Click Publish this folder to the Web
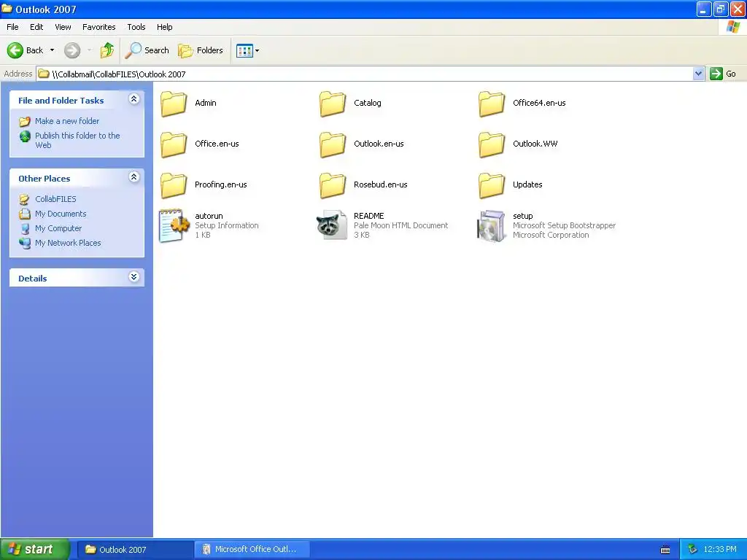 77,140
